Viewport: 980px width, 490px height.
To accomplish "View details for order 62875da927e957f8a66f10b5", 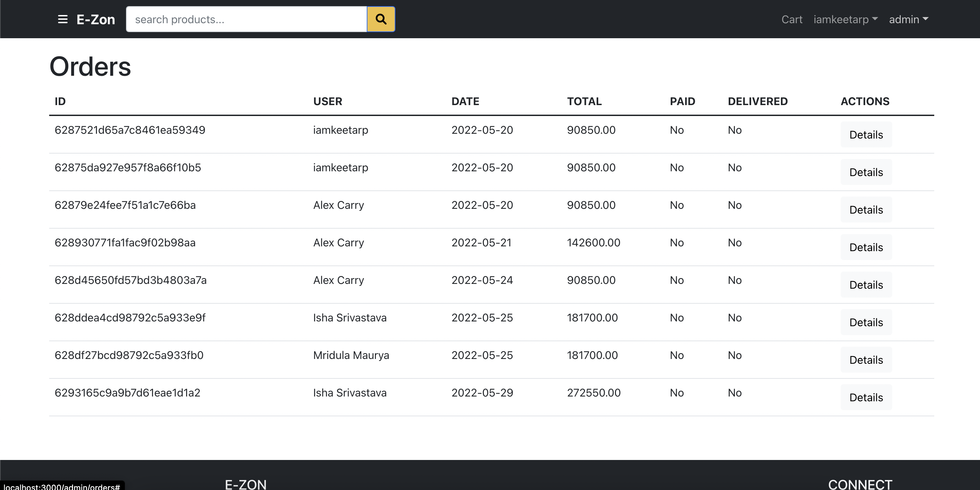I will pyautogui.click(x=866, y=172).
